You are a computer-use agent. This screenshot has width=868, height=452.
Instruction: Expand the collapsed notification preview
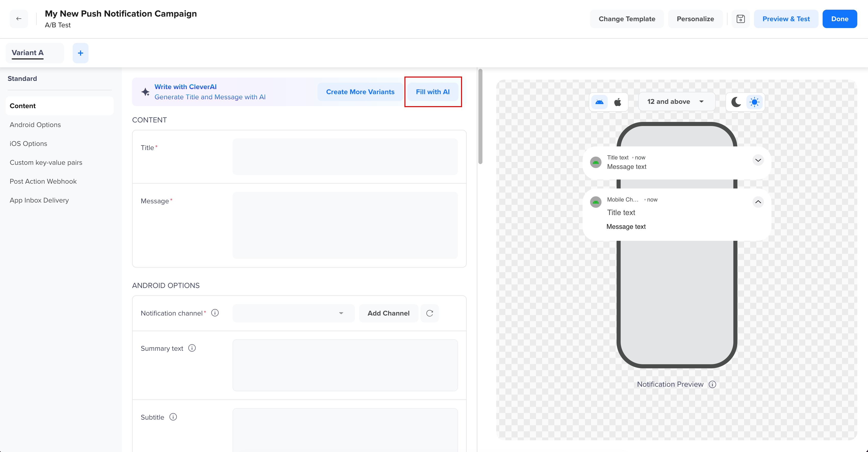point(758,160)
